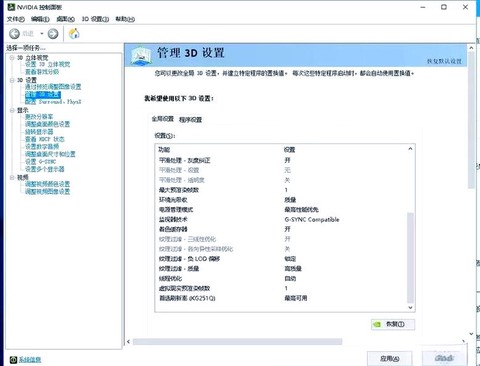Open the 帮助(H) menu
This screenshot has height=366, width=480.
pos(125,19)
